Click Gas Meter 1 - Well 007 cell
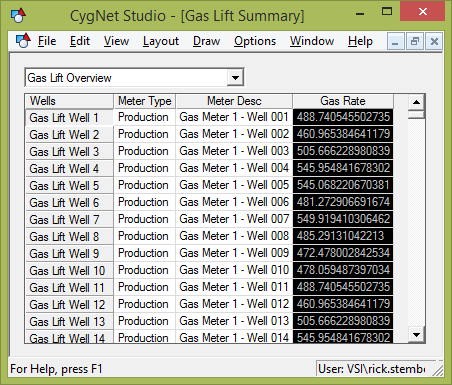 (234, 219)
